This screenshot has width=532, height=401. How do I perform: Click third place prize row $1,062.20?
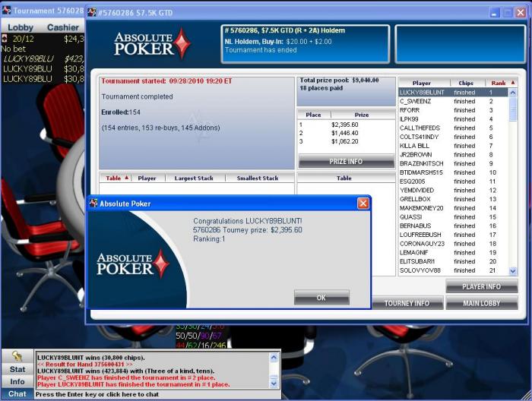point(346,141)
